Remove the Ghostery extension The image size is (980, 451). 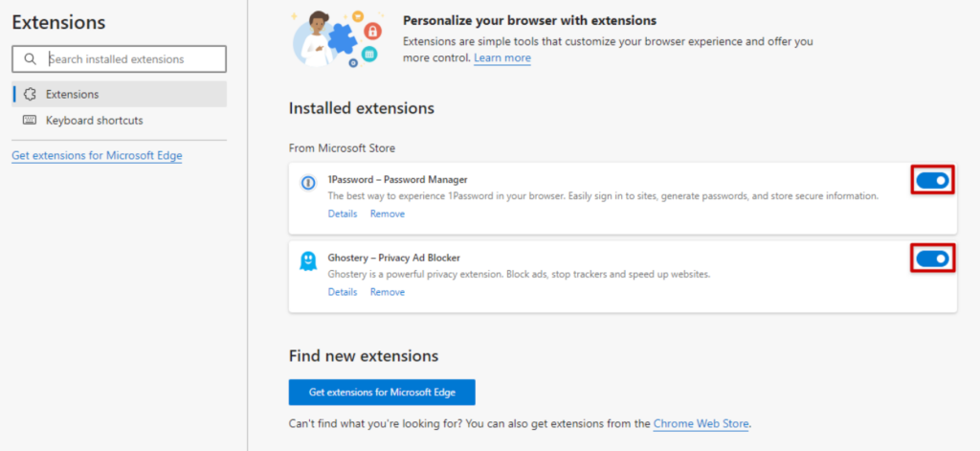tap(387, 292)
